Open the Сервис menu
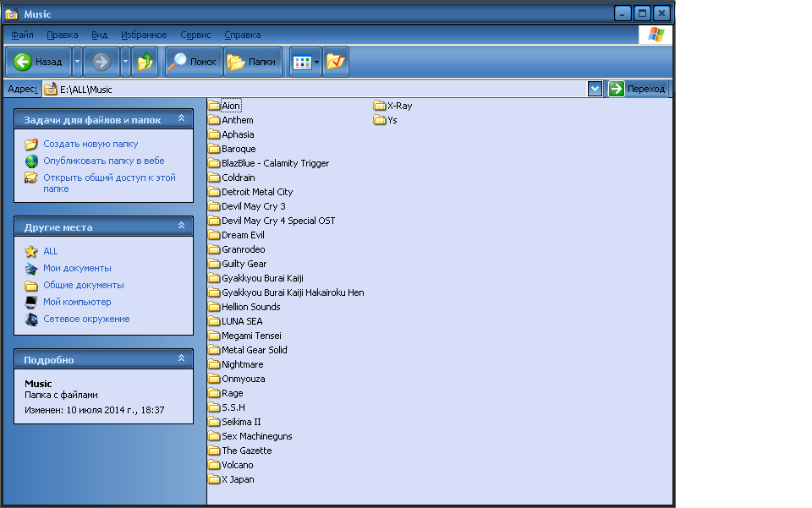Image resolution: width=812 pixels, height=508 pixels. click(x=195, y=35)
